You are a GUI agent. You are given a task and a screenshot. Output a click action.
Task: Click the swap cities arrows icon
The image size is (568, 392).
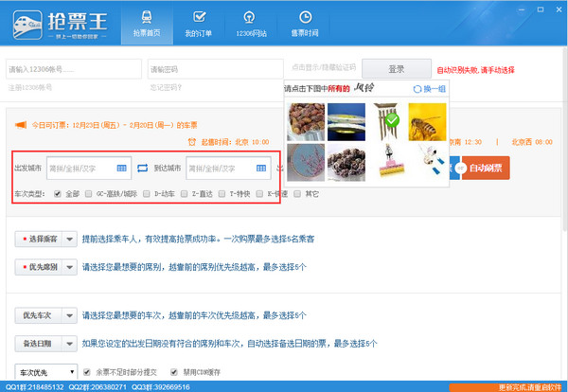143,169
